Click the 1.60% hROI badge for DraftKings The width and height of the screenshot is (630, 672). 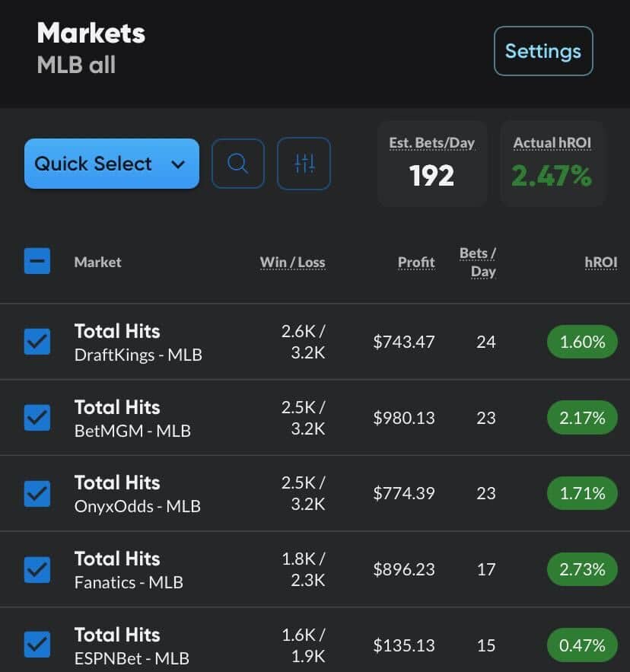click(x=582, y=342)
